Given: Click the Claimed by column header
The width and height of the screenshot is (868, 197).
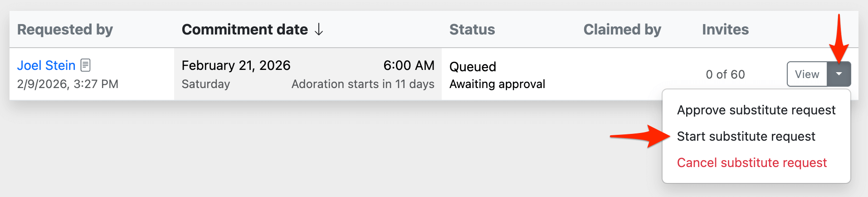Looking at the screenshot, I should coord(622,30).
